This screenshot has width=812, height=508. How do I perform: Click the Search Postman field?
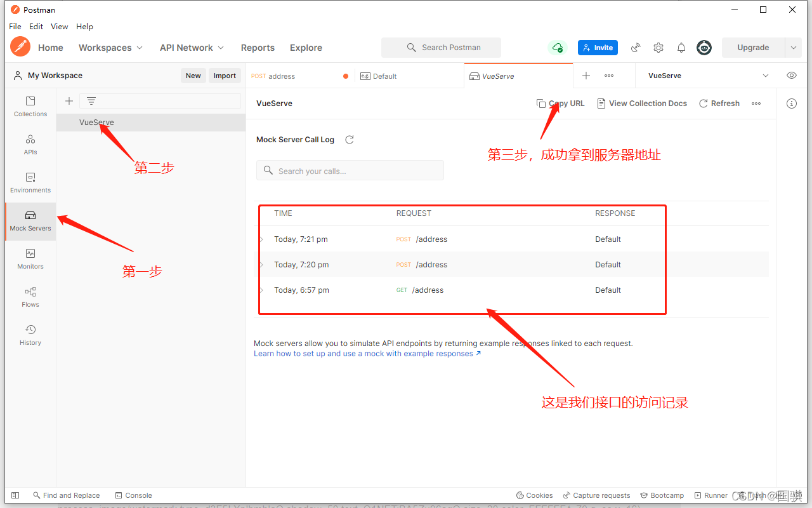(441, 48)
